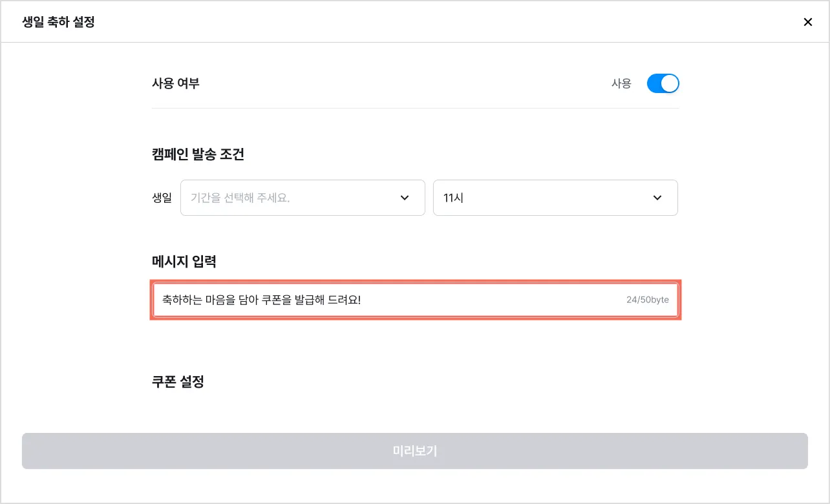This screenshot has width=830, height=504.
Task: Click the 생일 축하 설정 dialog title
Action: click(x=59, y=22)
